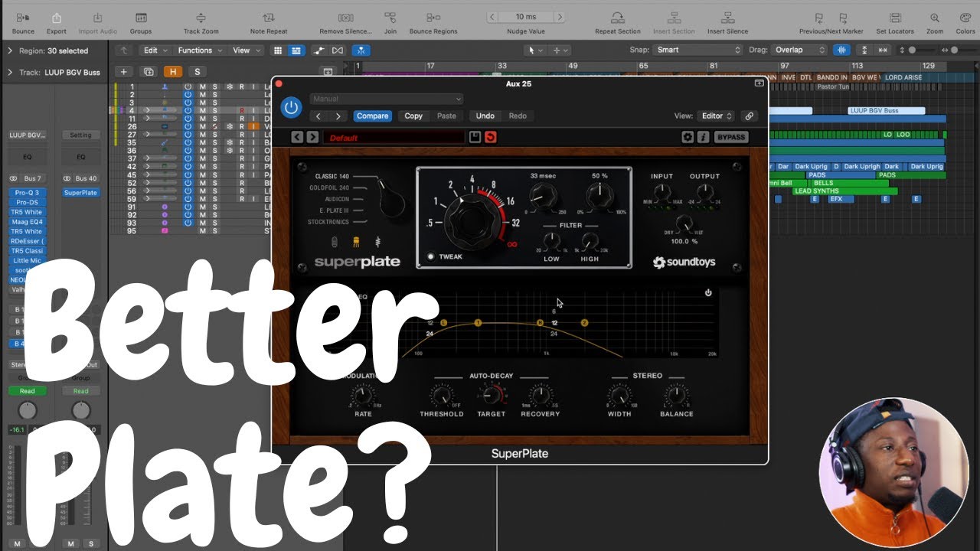Select the resistor preamp icon
The image size is (980, 551).
(377, 242)
